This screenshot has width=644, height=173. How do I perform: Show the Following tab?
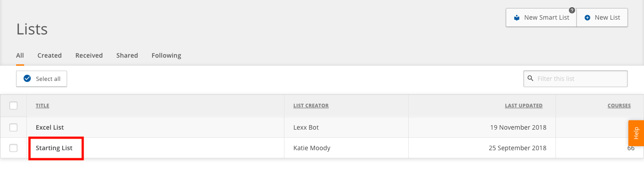tap(166, 55)
